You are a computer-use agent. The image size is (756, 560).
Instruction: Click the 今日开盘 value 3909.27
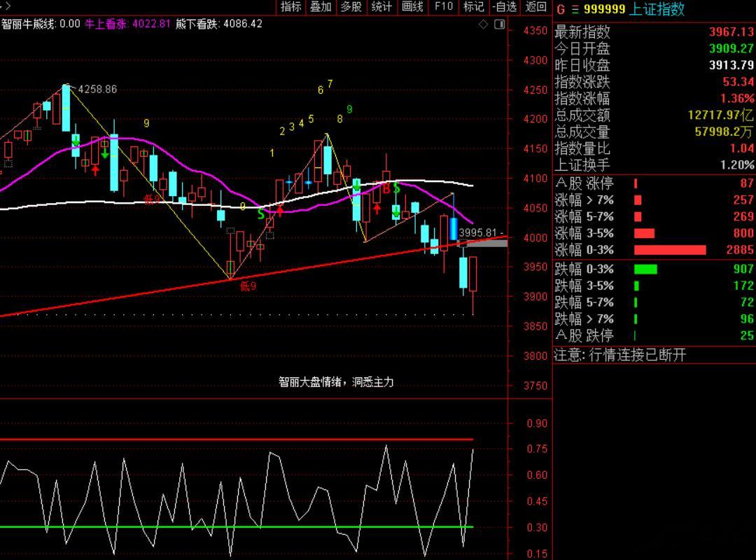point(731,48)
